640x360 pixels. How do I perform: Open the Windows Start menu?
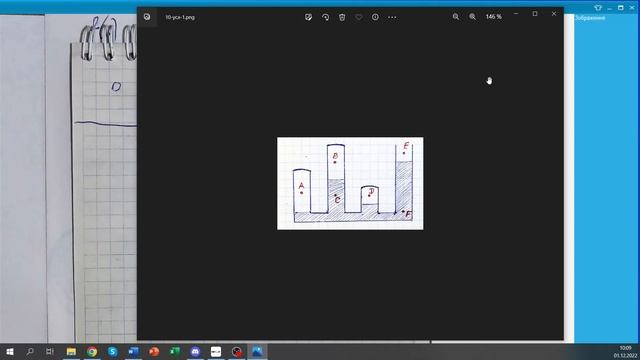pos(9,351)
